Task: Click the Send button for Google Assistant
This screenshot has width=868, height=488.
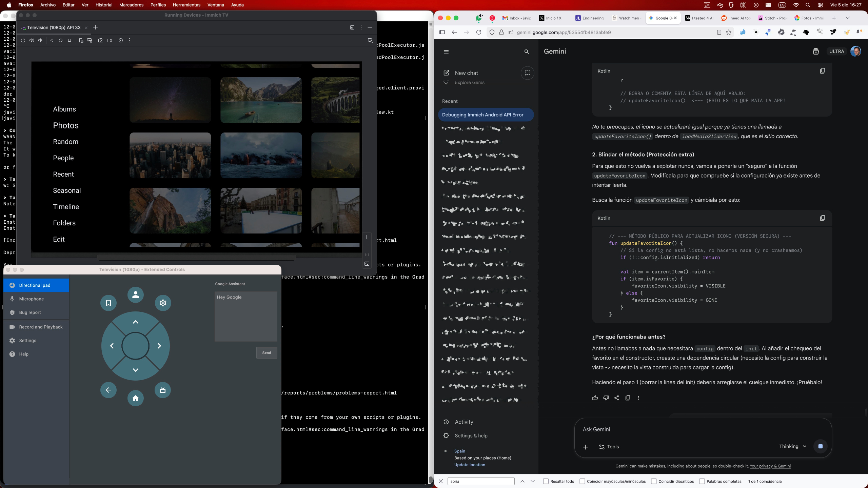Action: pos(267,353)
